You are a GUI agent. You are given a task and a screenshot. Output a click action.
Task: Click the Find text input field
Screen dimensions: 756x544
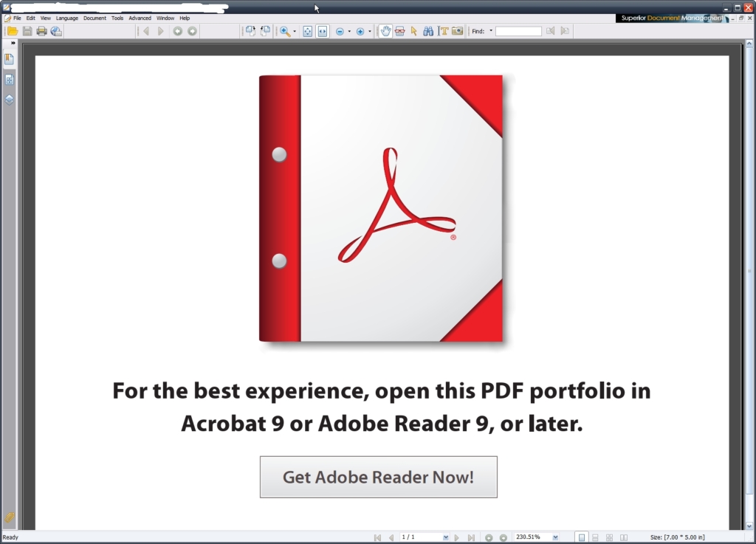point(519,31)
